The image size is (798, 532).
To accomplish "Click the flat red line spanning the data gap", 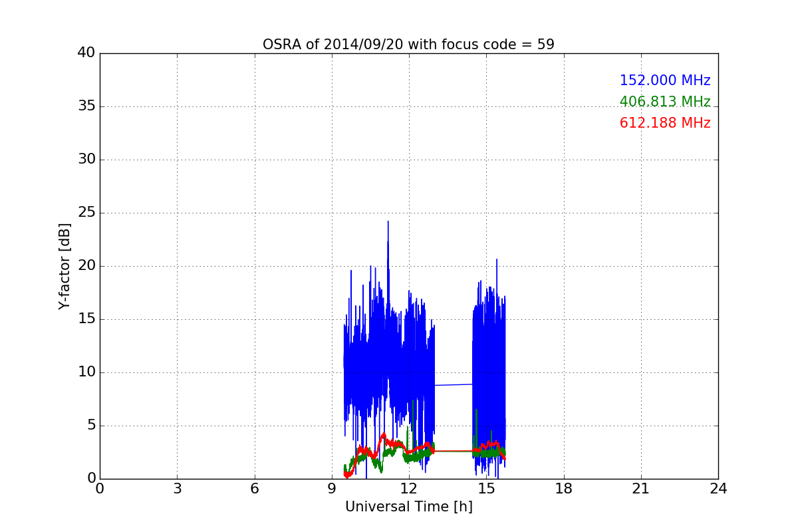I will 454,451.
